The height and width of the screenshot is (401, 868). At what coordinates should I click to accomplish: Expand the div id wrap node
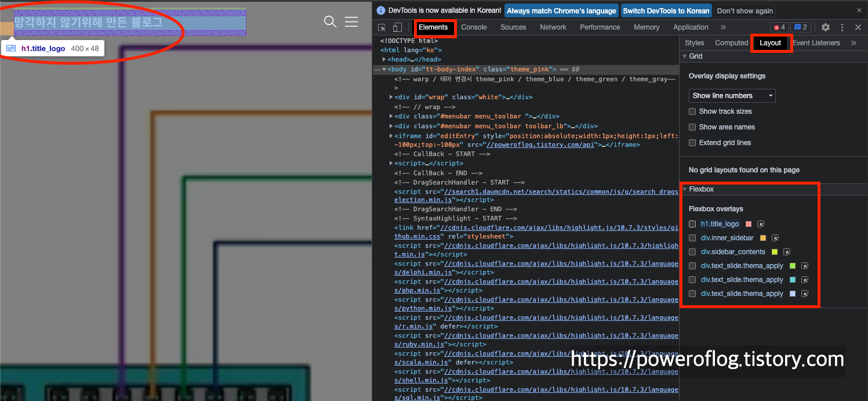(x=391, y=97)
